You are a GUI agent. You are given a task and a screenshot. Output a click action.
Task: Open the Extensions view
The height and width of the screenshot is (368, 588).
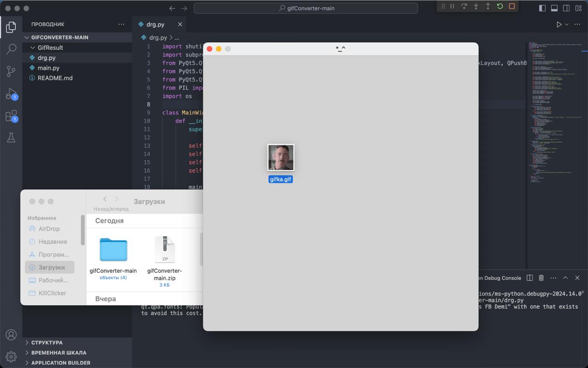pos(11,116)
